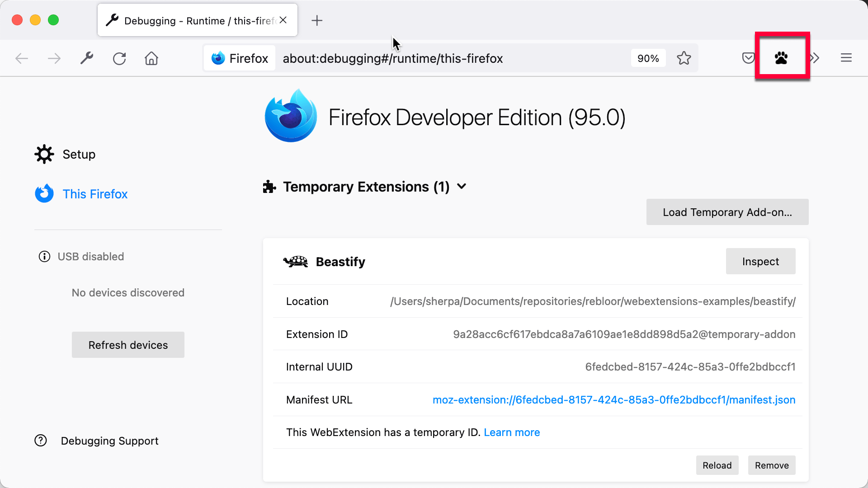
Task: Click the Load Temporary Add-on button
Action: pyautogui.click(x=727, y=212)
